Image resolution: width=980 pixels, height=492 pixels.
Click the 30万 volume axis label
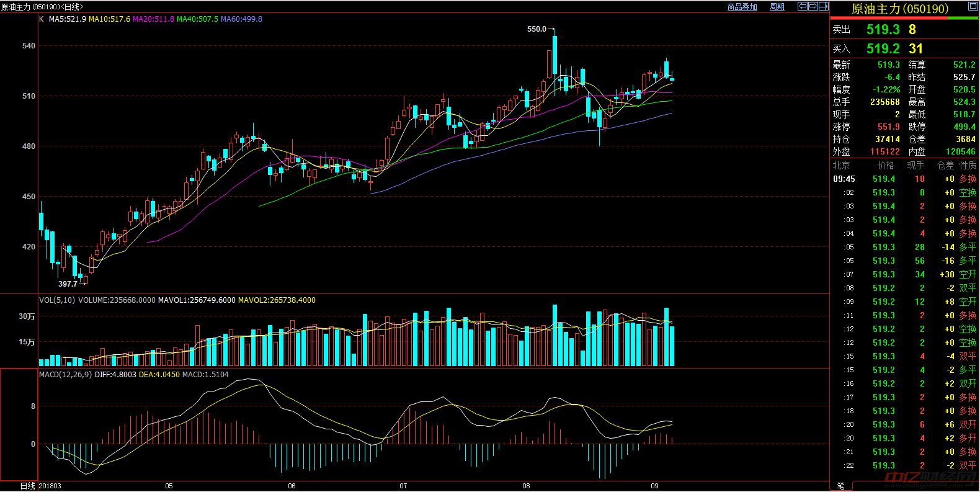point(27,316)
